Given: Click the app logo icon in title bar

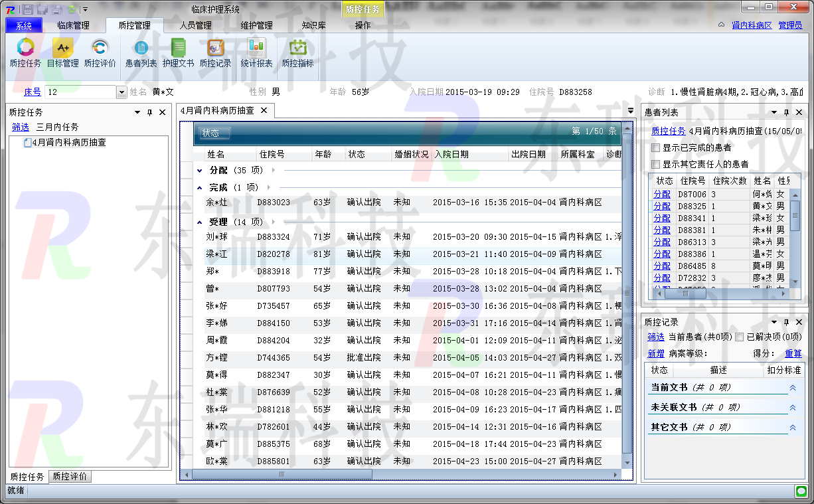Looking at the screenshot, I should [11, 9].
